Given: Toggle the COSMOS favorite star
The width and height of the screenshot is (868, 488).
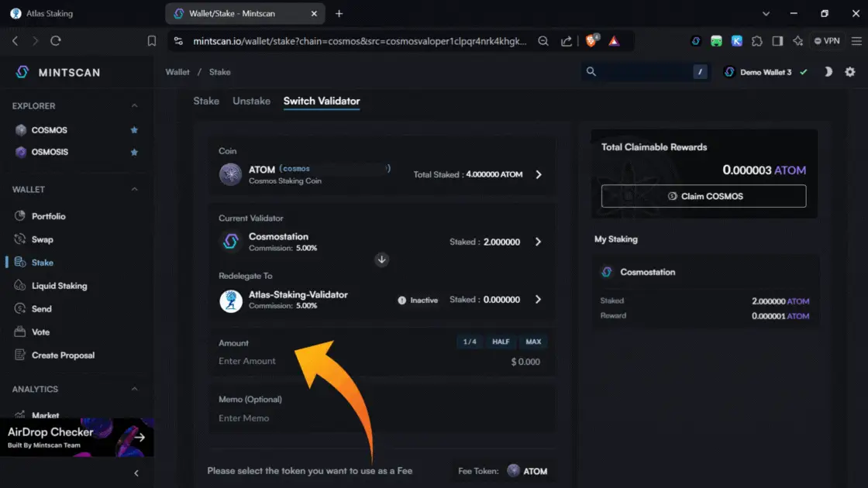Looking at the screenshot, I should 134,130.
